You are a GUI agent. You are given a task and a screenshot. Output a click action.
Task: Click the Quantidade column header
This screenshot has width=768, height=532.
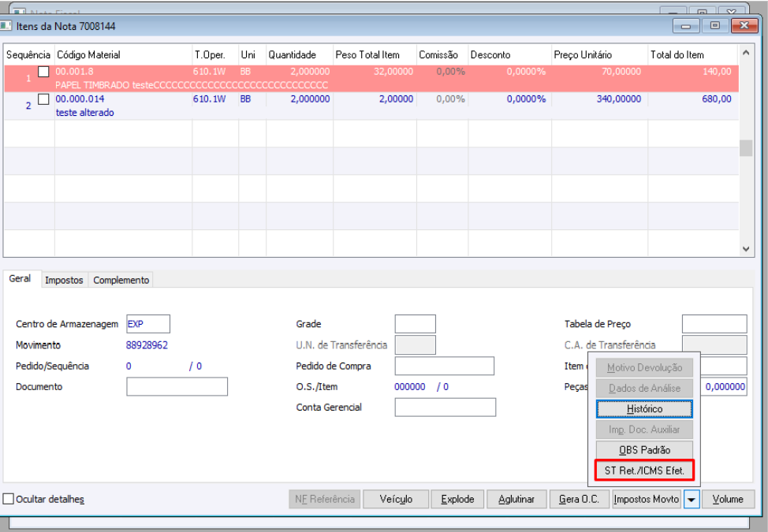(300, 55)
